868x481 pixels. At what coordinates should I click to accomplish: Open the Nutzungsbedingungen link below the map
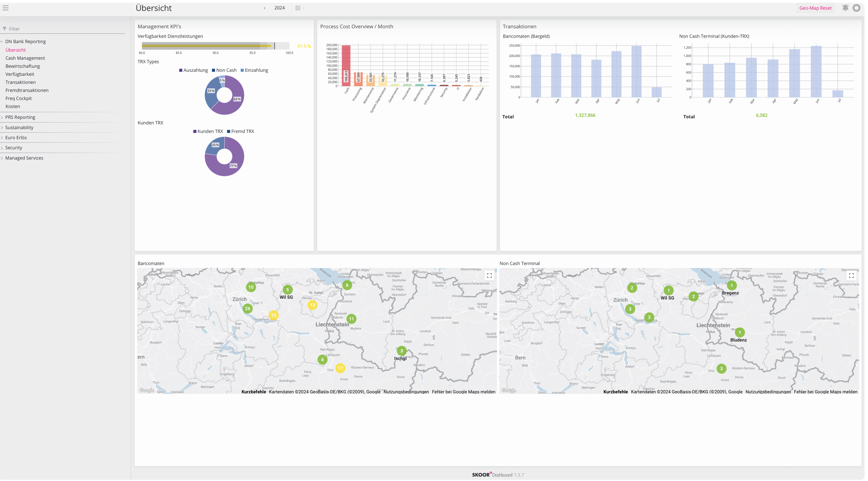(406, 392)
